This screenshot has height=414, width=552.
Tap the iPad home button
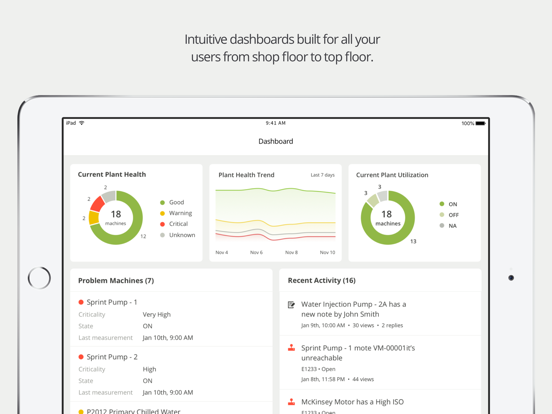tap(39, 278)
